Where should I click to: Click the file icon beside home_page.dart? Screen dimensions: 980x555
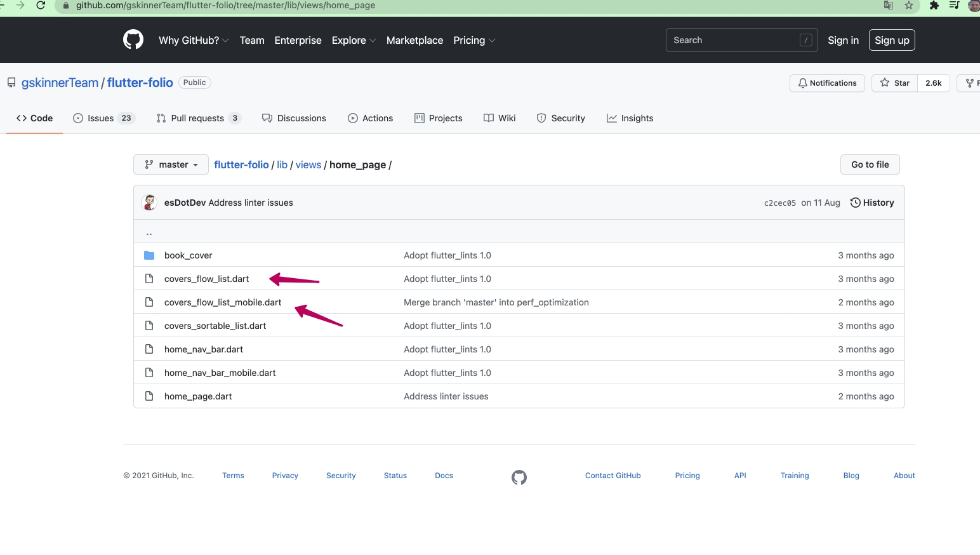[149, 396]
